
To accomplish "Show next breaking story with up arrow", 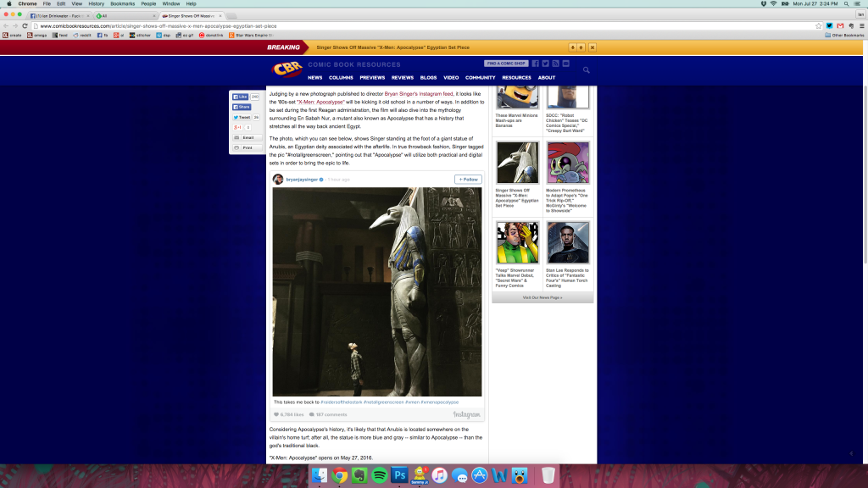I will click(581, 47).
